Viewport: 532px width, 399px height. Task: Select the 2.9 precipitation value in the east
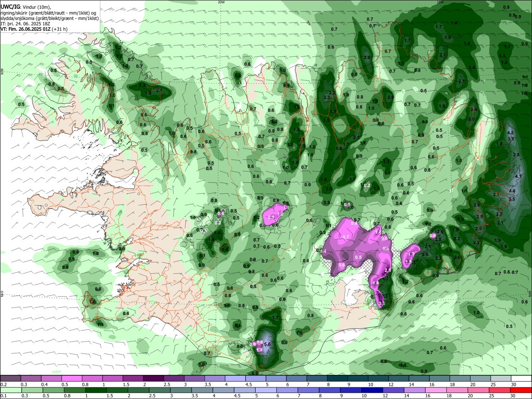pyautogui.click(x=480, y=217)
